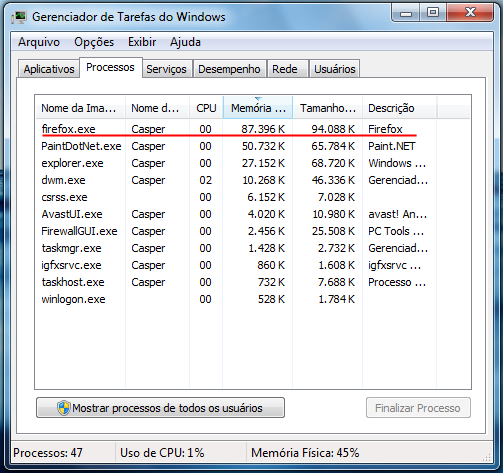Select the PaintDotNet.exe process
503x473 pixels.
253,146
